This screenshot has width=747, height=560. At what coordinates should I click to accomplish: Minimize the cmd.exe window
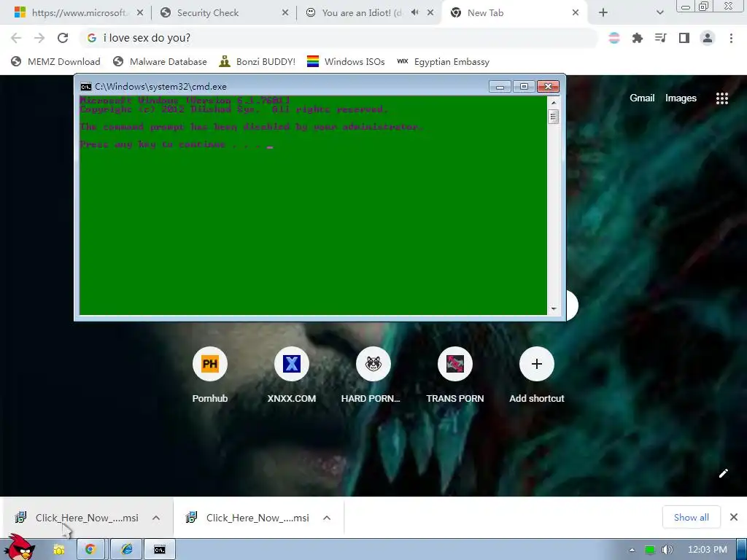coord(500,87)
